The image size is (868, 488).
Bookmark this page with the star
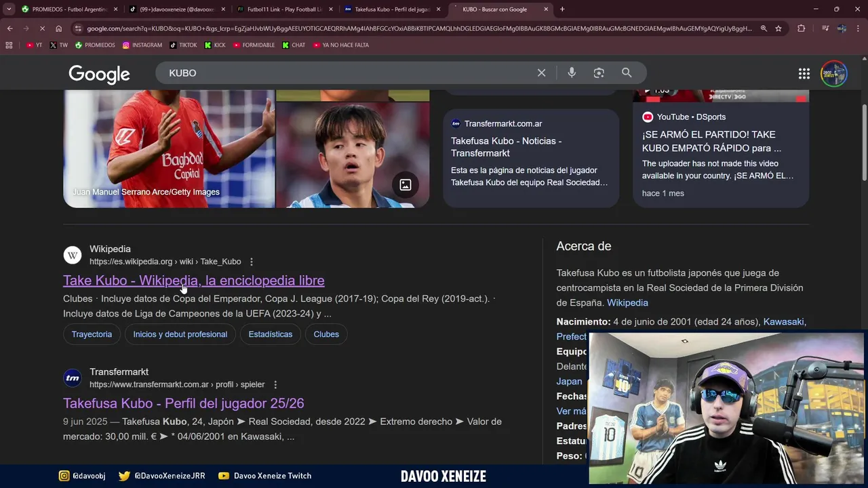click(x=778, y=28)
